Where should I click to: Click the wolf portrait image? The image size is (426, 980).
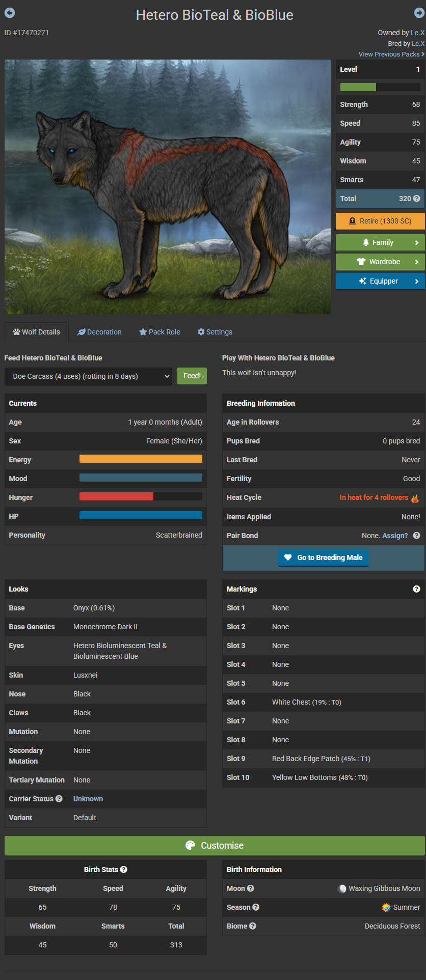(x=168, y=187)
